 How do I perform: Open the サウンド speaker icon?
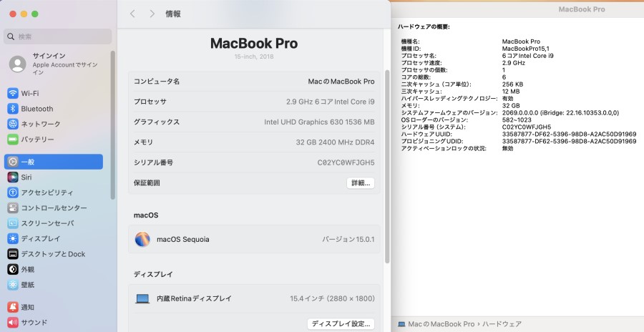[x=13, y=323]
